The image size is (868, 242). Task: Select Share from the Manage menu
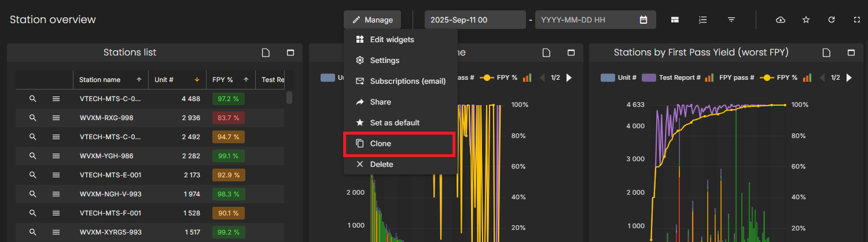(400, 102)
